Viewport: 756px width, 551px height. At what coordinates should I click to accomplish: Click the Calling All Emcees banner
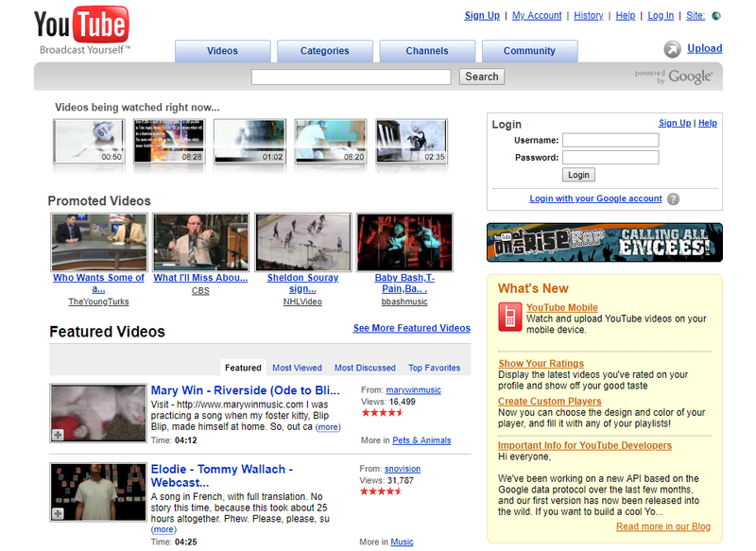pos(604,242)
